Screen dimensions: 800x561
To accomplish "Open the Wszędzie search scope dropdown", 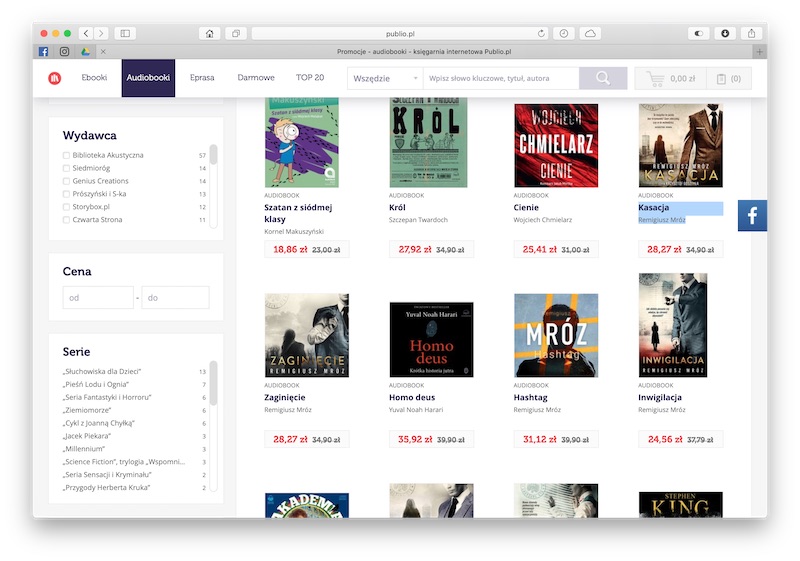I will (385, 78).
